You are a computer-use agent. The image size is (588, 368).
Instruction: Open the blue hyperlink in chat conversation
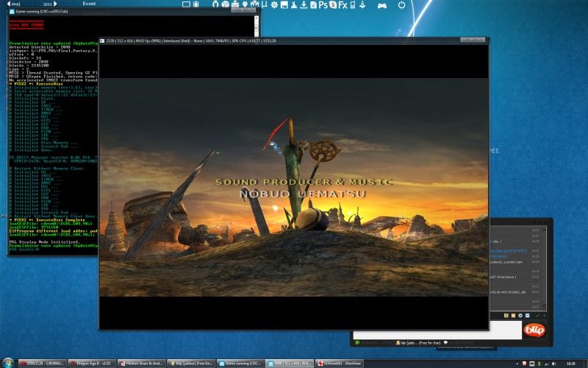pyautogui.click(x=509, y=250)
